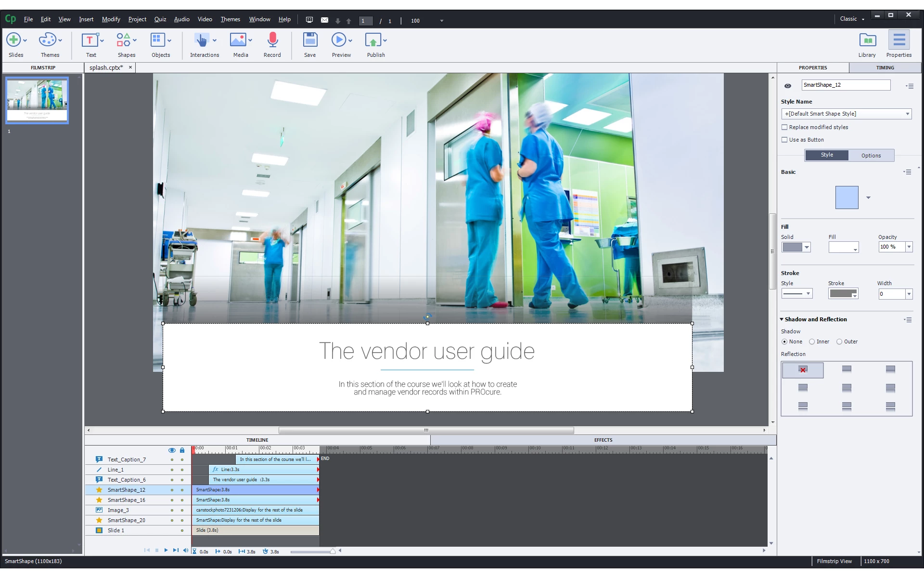Click the Options button in Properties
The height and width of the screenshot is (578, 924).
[871, 156]
